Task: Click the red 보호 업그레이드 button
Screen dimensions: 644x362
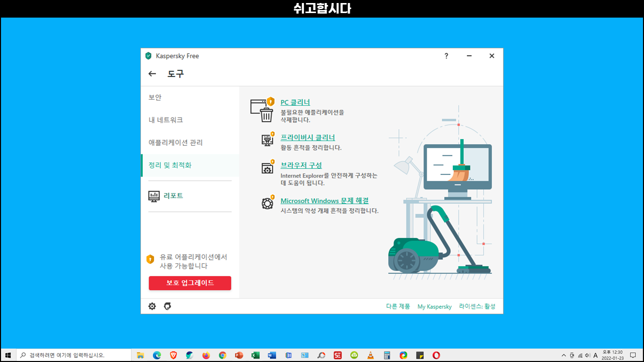Action: pos(190,283)
